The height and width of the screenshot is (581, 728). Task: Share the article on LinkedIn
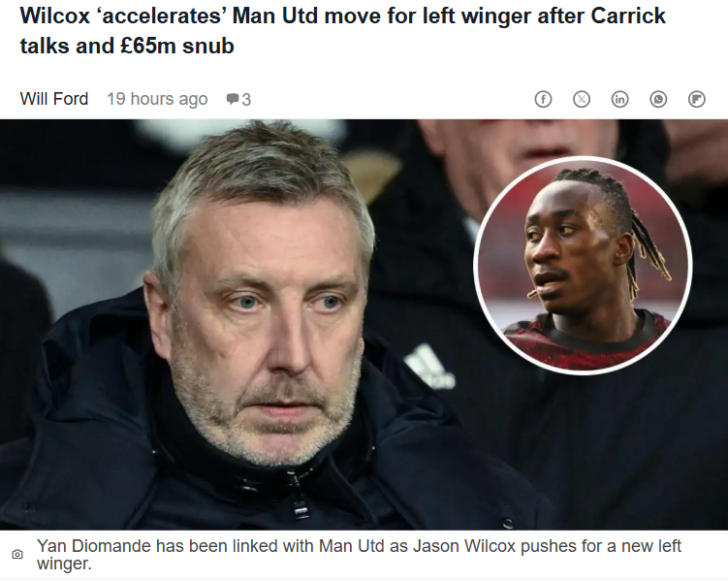click(619, 99)
